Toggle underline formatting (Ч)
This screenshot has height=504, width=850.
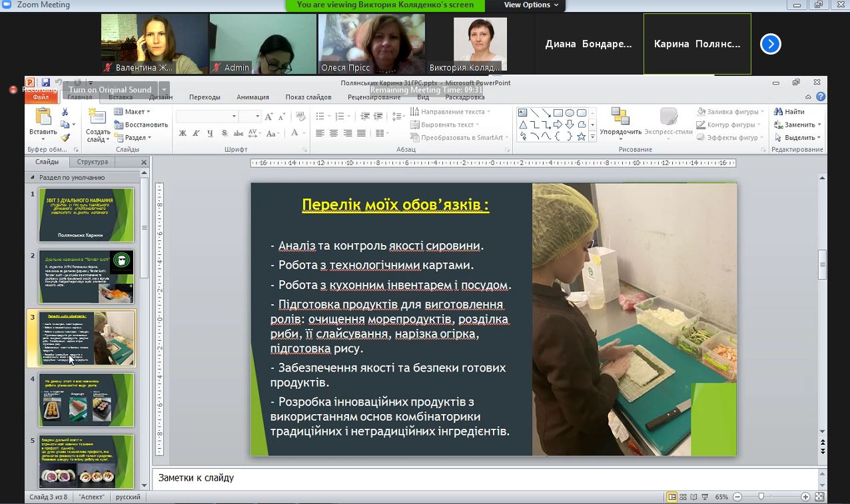pos(211,133)
